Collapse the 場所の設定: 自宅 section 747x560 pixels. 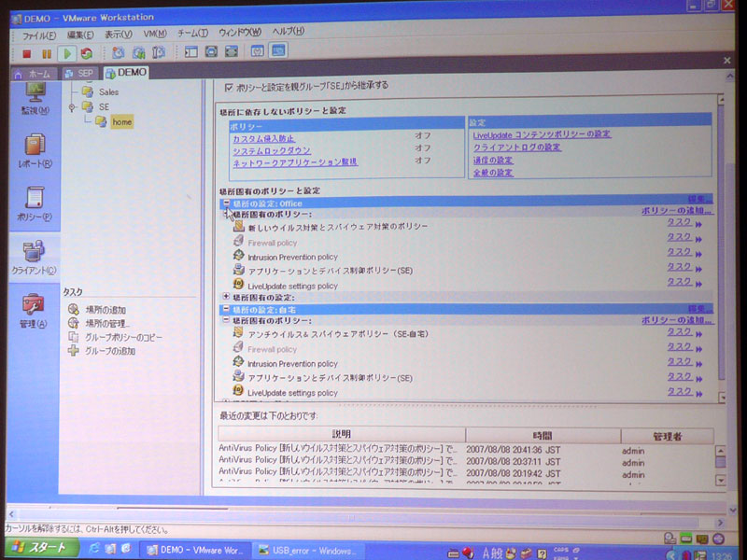click(226, 310)
